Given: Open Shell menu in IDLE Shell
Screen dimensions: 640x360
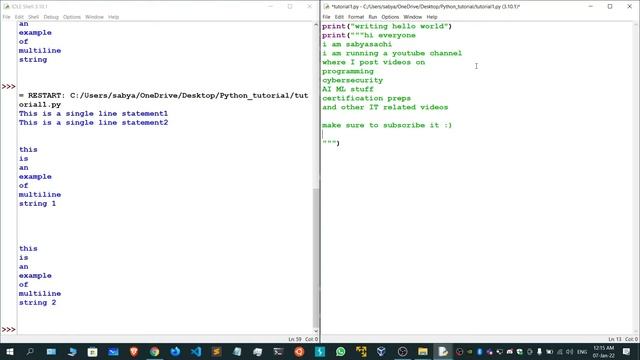Looking at the screenshot, I should (33, 17).
